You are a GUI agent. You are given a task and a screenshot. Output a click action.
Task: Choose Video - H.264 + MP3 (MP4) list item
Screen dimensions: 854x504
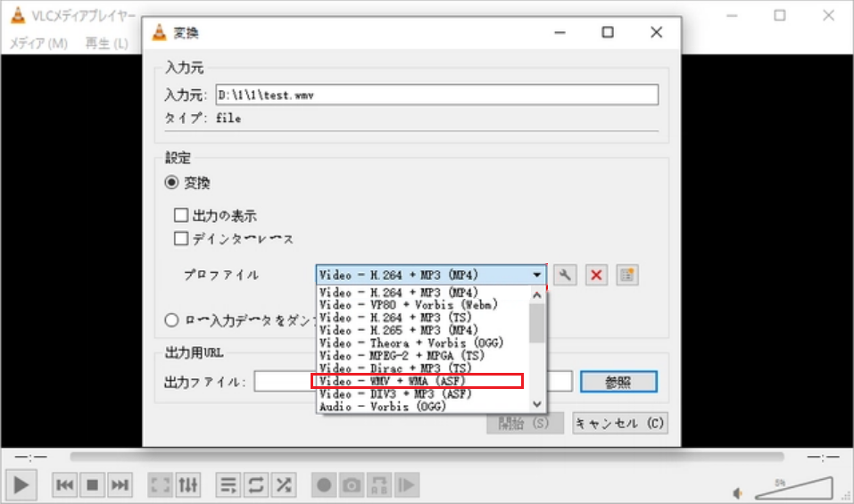coord(422,293)
